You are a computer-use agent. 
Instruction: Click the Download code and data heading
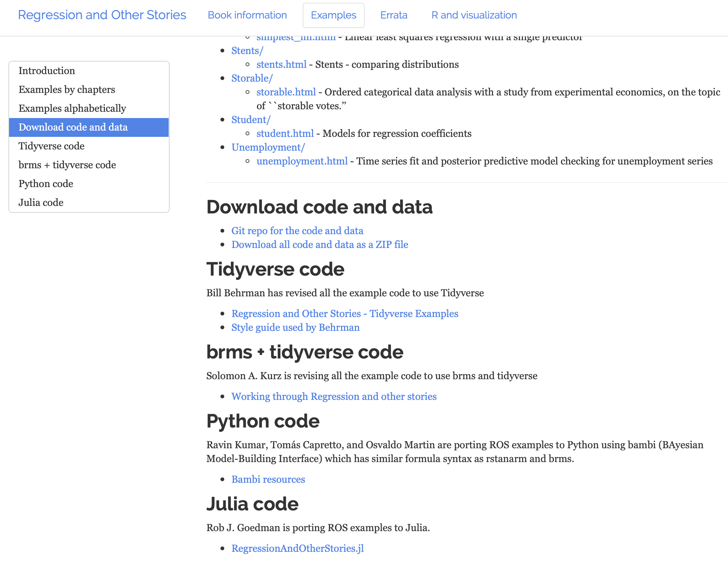[x=319, y=207]
